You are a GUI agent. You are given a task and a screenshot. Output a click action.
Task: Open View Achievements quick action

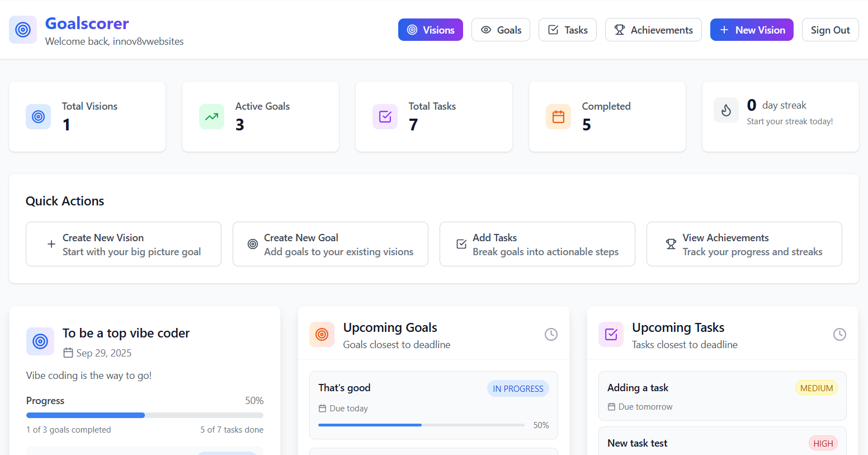744,244
